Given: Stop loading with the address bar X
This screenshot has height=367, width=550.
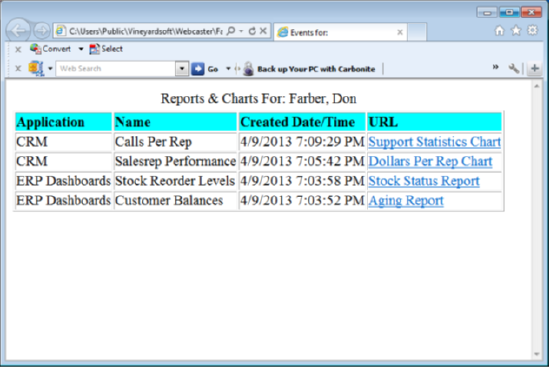Looking at the screenshot, I should [x=263, y=31].
